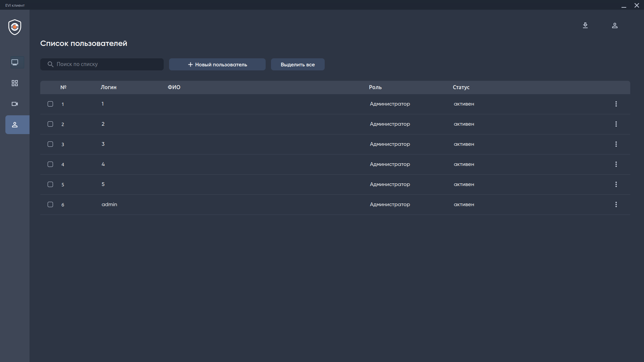The image size is (644, 362).
Task: Click the Статус column header
Action: (x=461, y=87)
